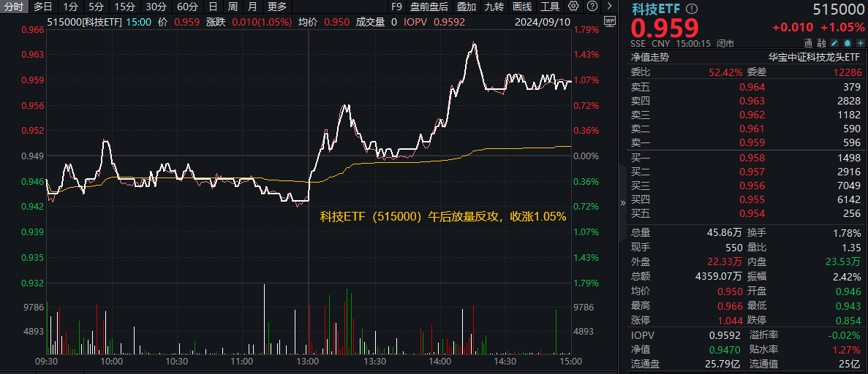This screenshot has width=868, height=374.
Task: Click the 贴水率 value 1.27%
Action: point(848,350)
